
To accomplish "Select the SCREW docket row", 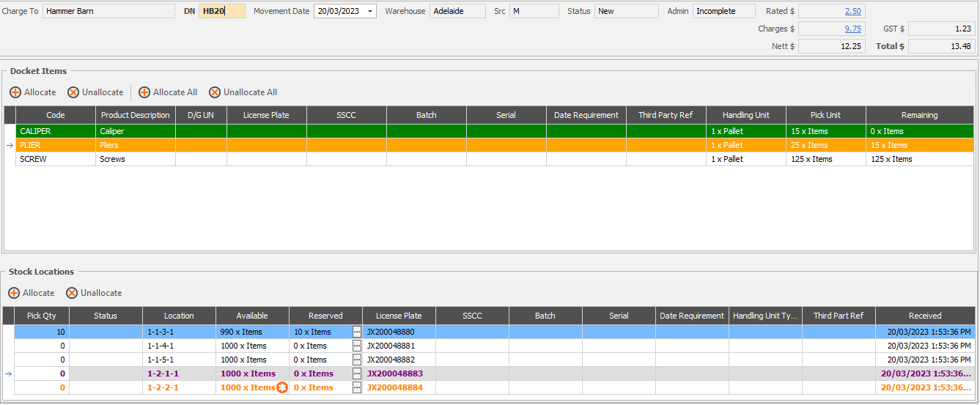I will tap(495, 159).
